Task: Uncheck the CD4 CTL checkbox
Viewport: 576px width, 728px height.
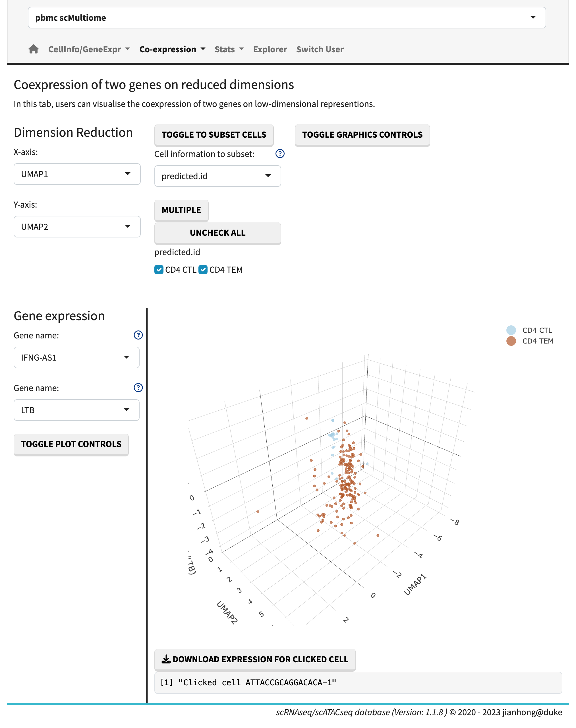Action: coord(159,270)
